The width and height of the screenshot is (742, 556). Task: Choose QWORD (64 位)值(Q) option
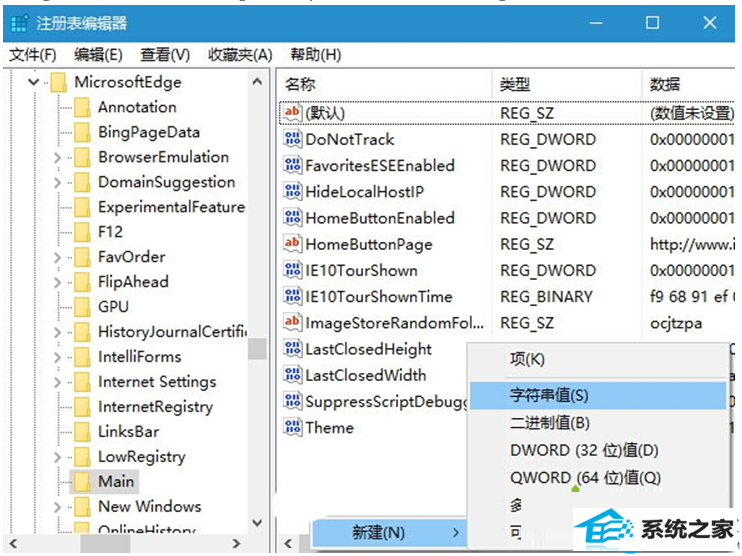(x=598, y=477)
